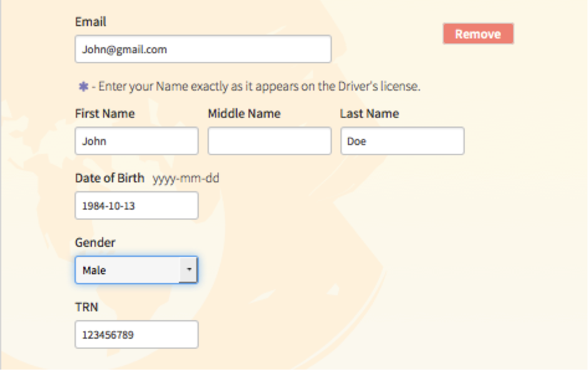Click into the First Name field
This screenshot has height=370, width=588.
point(136,141)
